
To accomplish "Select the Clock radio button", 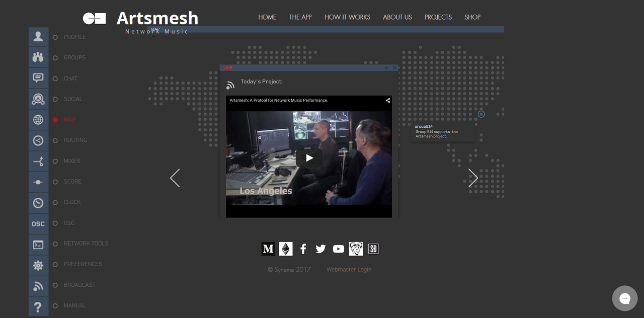I will point(55,202).
